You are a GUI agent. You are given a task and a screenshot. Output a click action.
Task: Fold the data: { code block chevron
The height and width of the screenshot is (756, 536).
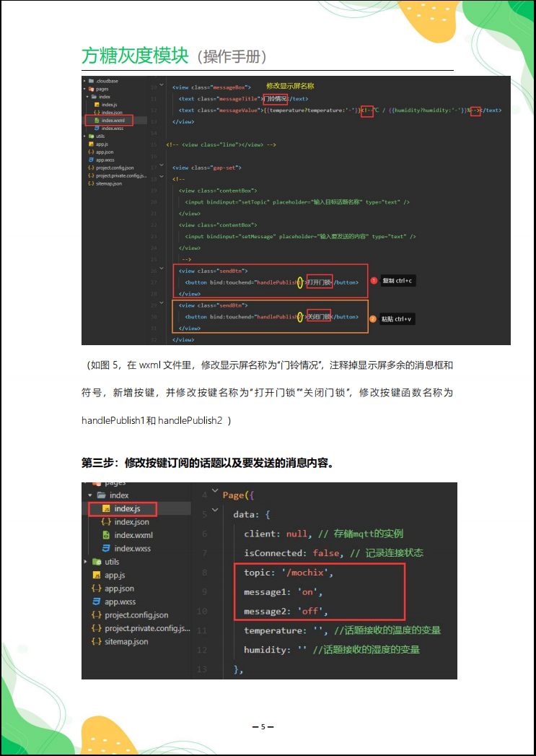click(215, 510)
